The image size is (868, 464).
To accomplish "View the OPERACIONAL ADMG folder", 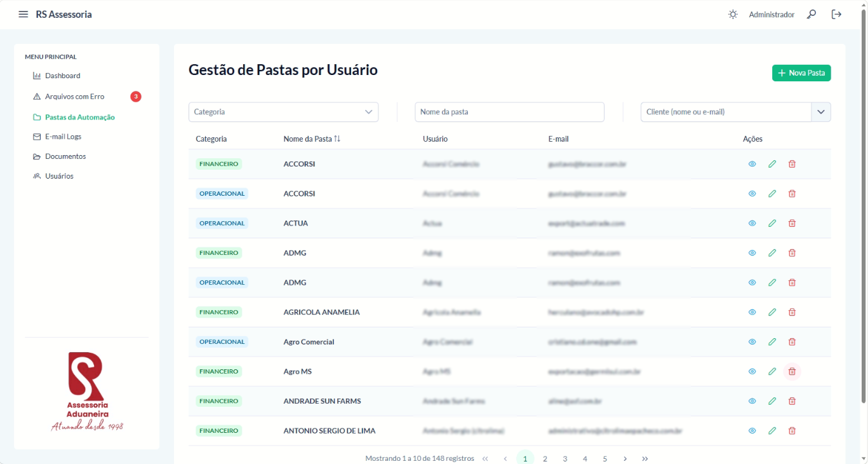I will coord(752,282).
